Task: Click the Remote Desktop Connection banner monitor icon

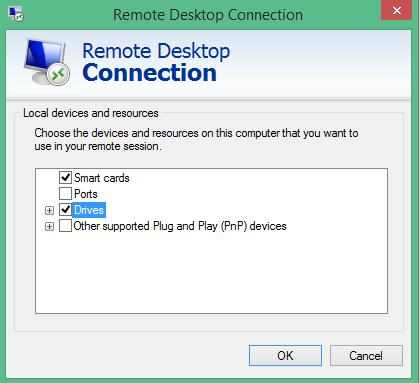Action: click(x=47, y=62)
